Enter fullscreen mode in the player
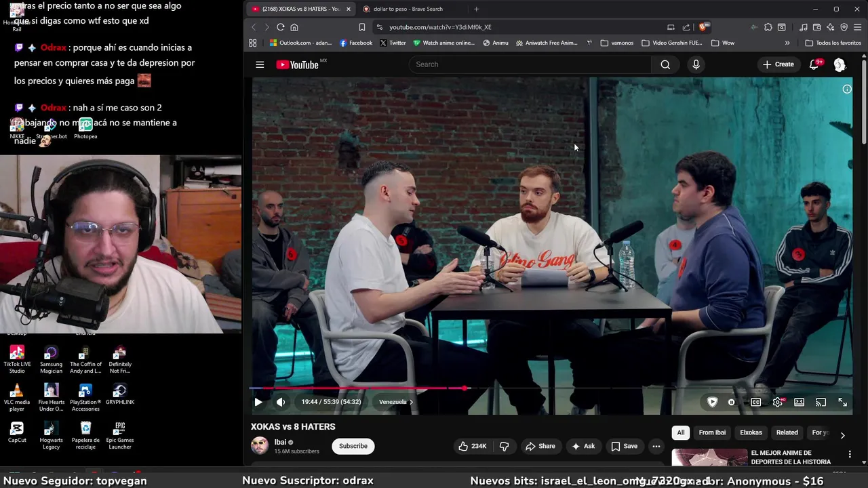The width and height of the screenshot is (868, 488). pyautogui.click(x=843, y=402)
